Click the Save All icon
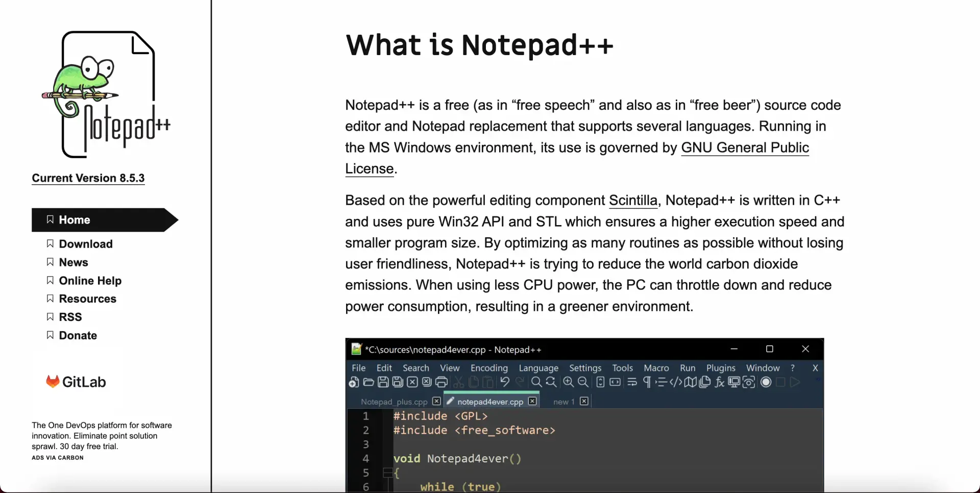 [398, 382]
